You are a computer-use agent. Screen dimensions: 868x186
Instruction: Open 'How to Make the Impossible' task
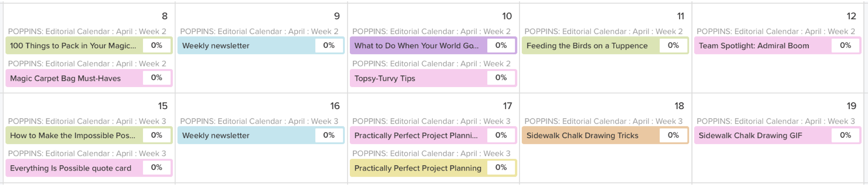[x=72, y=135]
